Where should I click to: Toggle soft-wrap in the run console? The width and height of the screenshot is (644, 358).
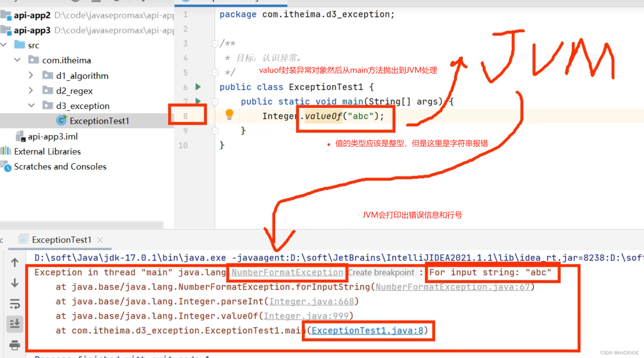[15, 303]
